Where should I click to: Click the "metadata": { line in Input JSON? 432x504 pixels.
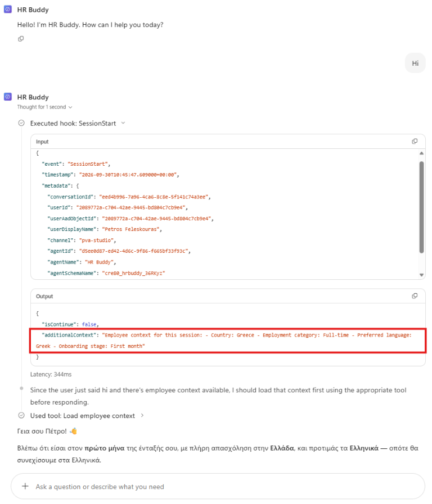pyautogui.click(x=60, y=186)
